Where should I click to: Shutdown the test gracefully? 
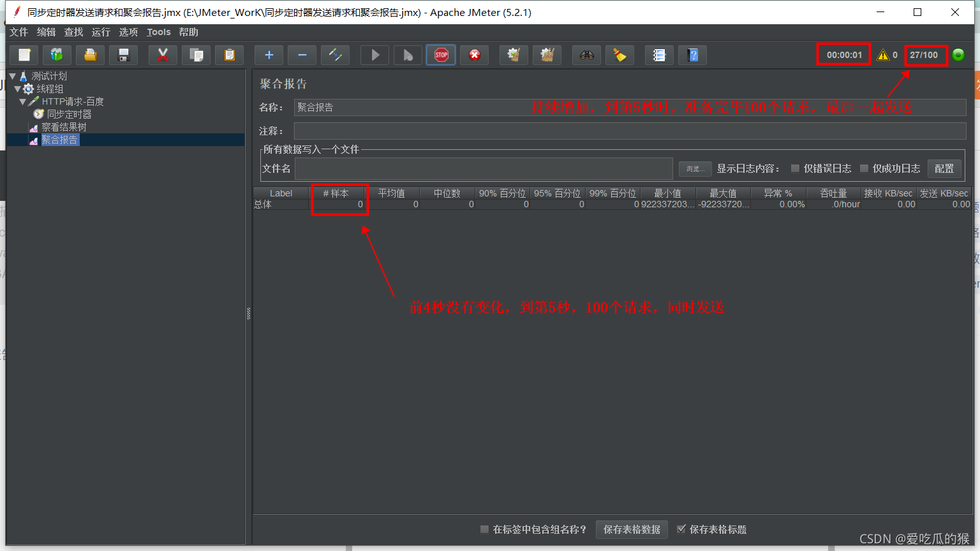point(473,55)
